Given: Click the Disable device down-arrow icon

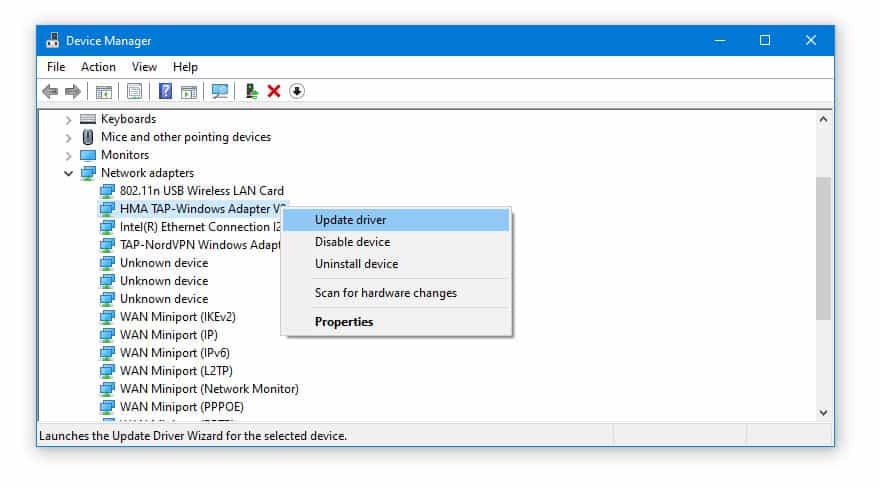Looking at the screenshot, I should pos(297,91).
